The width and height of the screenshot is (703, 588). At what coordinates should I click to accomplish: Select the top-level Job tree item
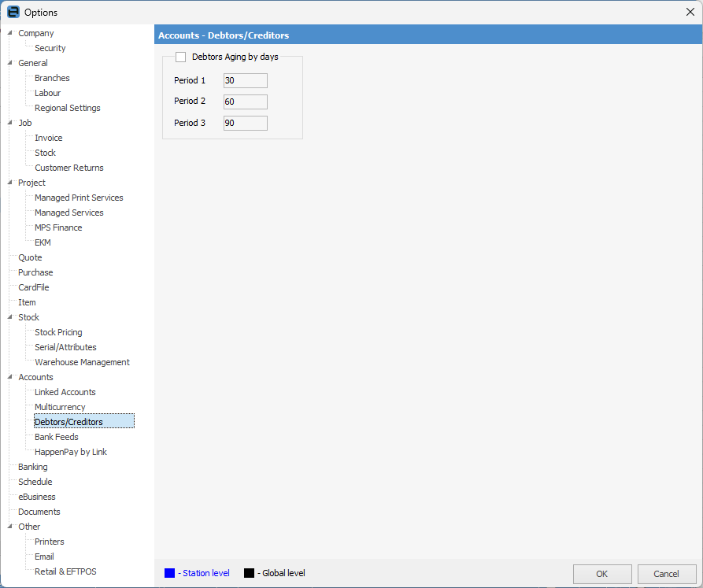tap(25, 123)
